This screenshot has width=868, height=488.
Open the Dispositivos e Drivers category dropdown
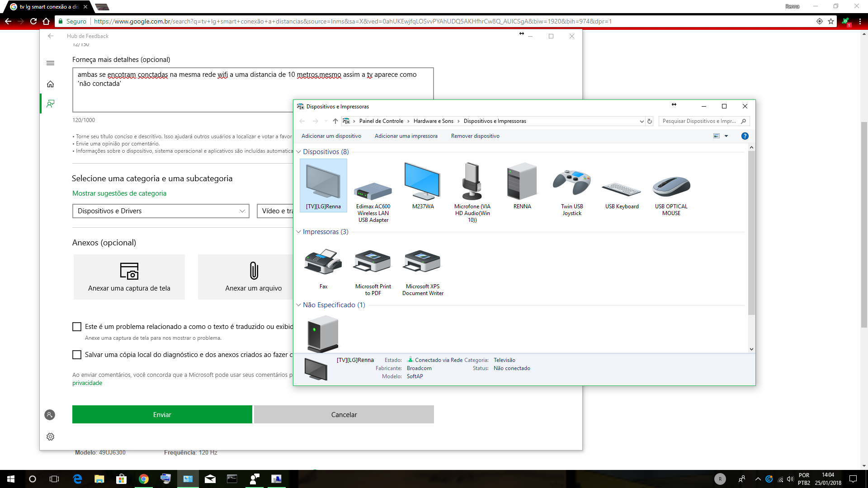pyautogui.click(x=161, y=211)
